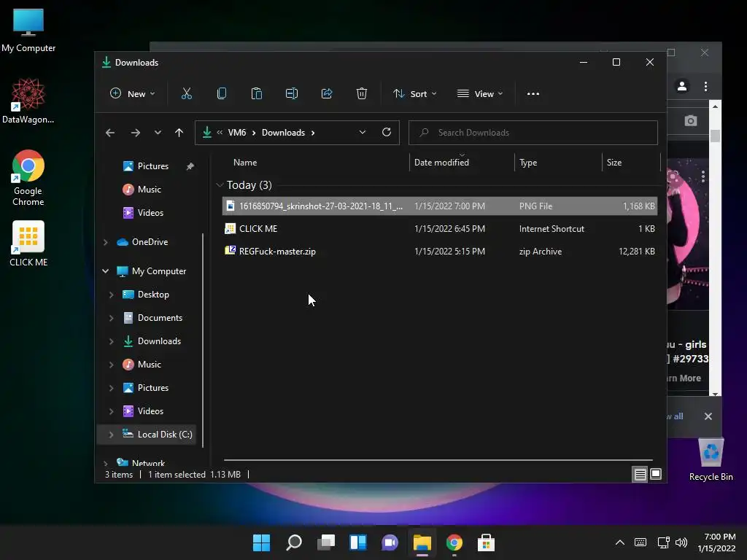Click camera icon in Chrome window
Viewport: 747px width, 560px height.
[x=691, y=120]
